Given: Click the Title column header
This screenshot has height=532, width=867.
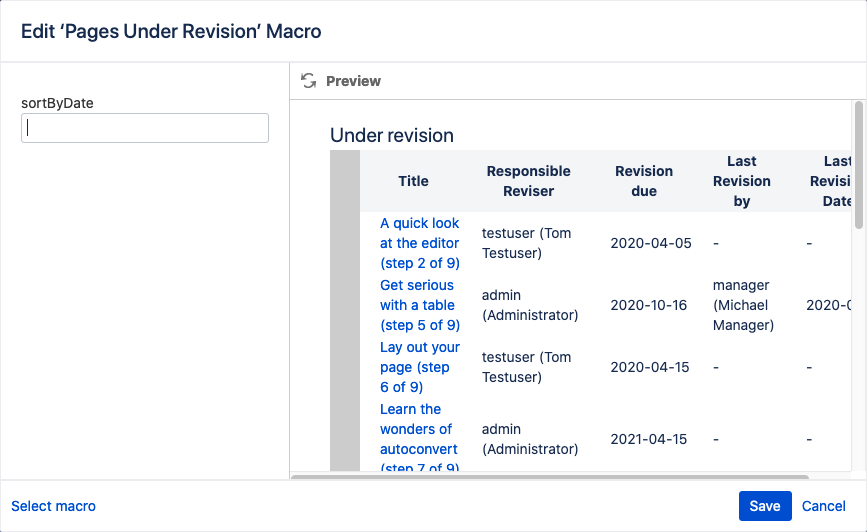Looking at the screenshot, I should pos(414,181).
